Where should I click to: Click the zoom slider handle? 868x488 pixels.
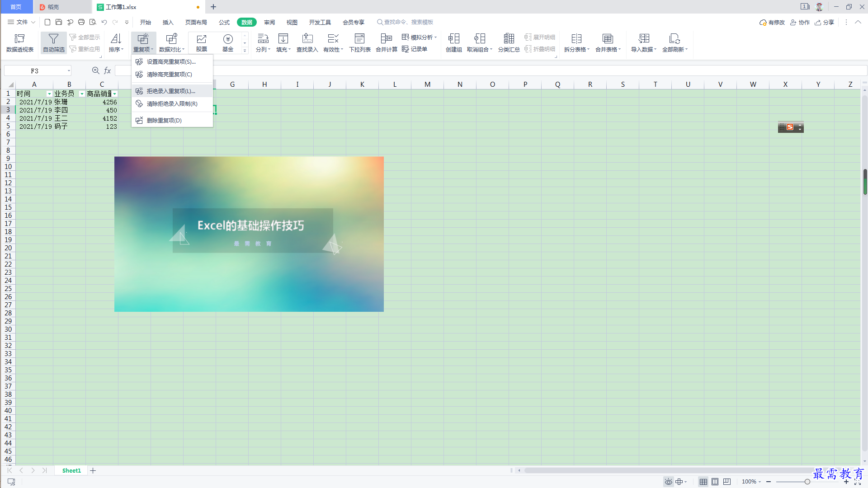tap(807, 482)
